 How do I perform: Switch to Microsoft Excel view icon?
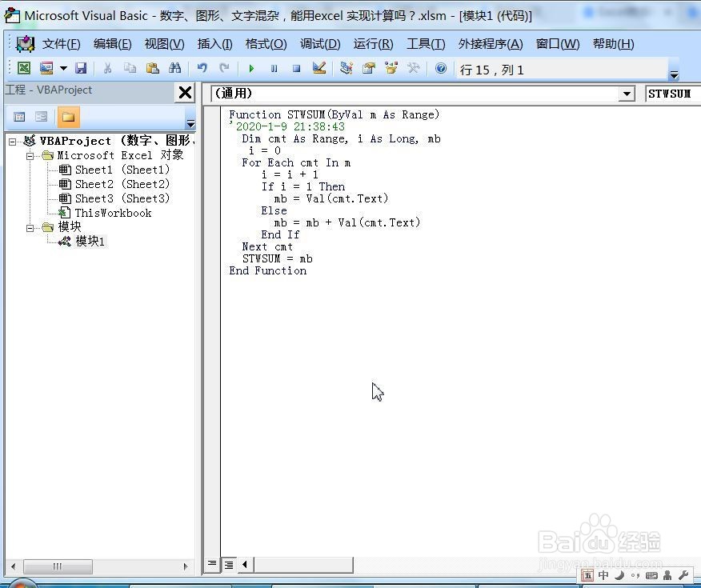(24, 68)
